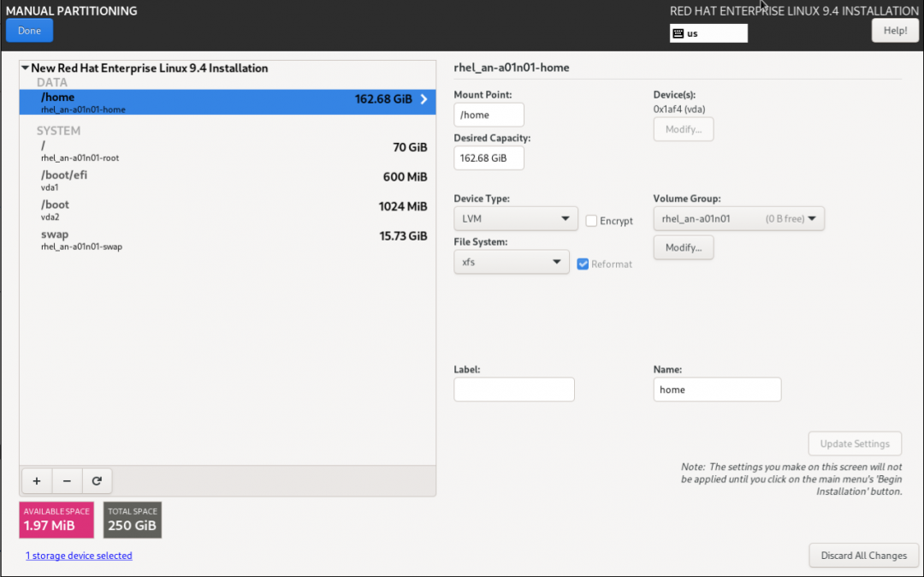
Task: Uncheck the Reformat checkbox
Action: coord(583,264)
